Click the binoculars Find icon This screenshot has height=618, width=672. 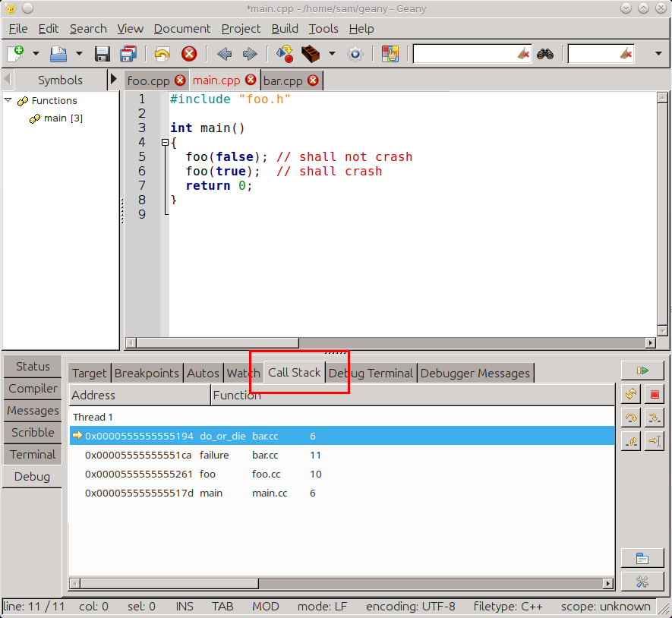(545, 54)
